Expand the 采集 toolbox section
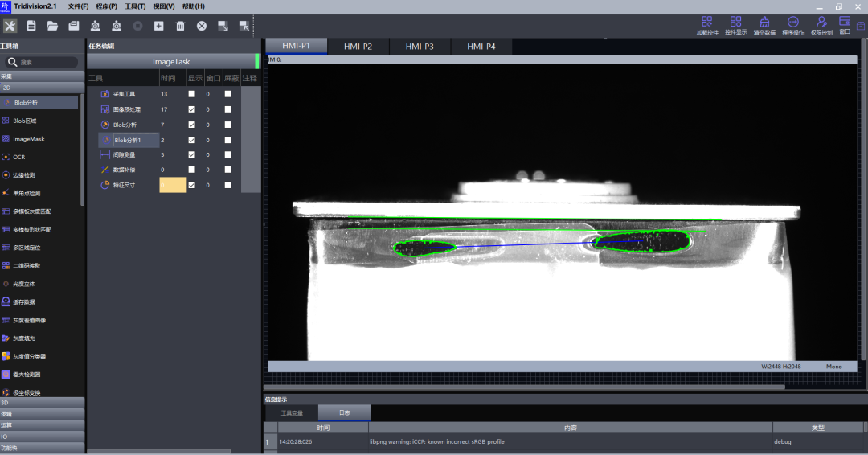 (x=42, y=76)
